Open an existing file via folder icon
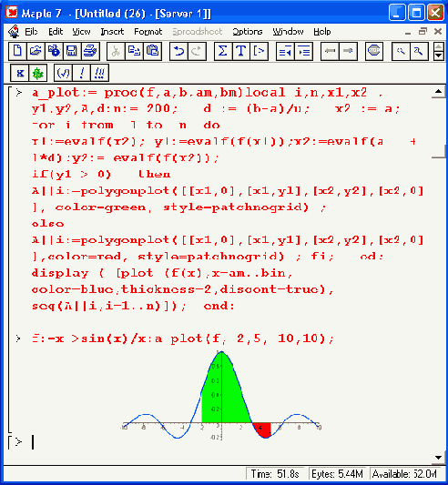448x485 pixels. [36, 51]
